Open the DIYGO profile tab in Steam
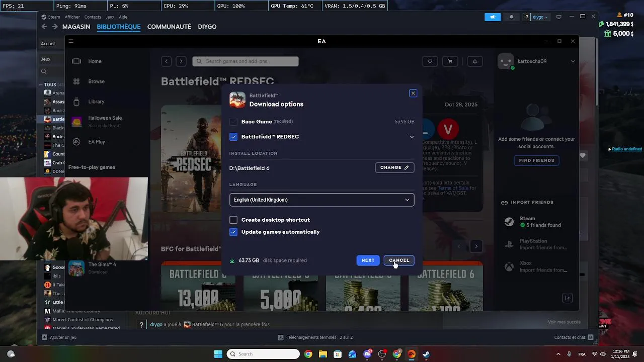 pos(207,27)
